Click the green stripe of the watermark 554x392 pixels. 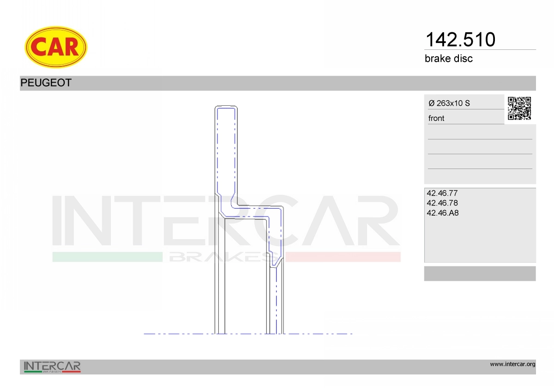107,257
